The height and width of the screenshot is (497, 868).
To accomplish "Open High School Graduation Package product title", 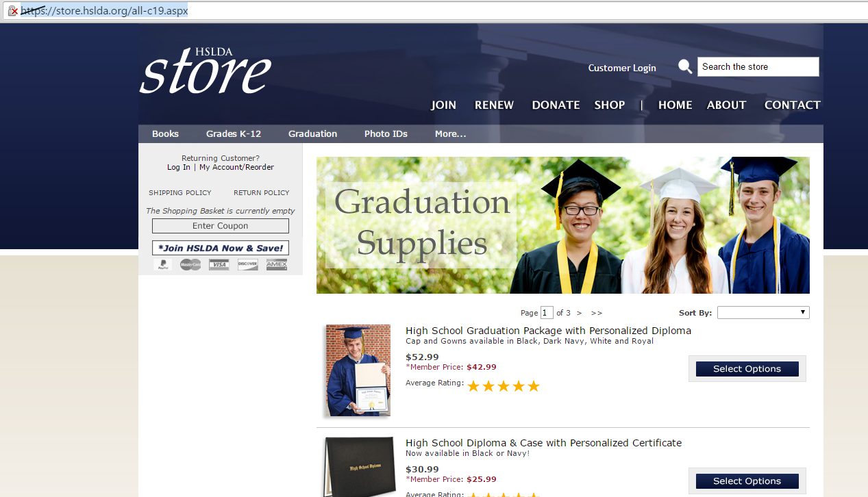I will (x=548, y=331).
